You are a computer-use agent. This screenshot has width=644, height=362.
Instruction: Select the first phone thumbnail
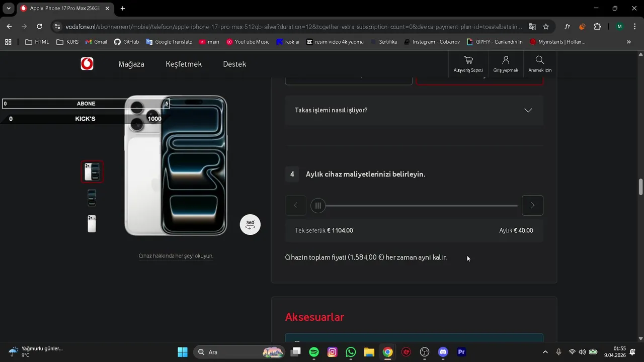click(92, 171)
